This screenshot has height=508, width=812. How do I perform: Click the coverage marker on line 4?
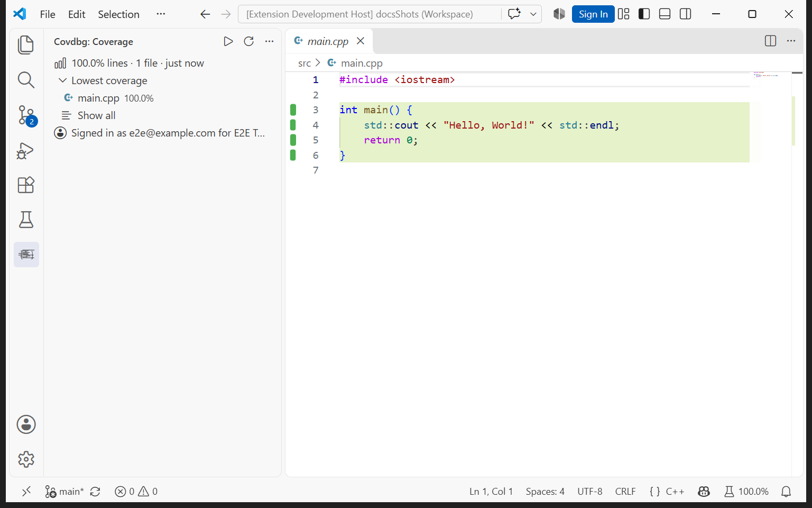click(x=293, y=125)
